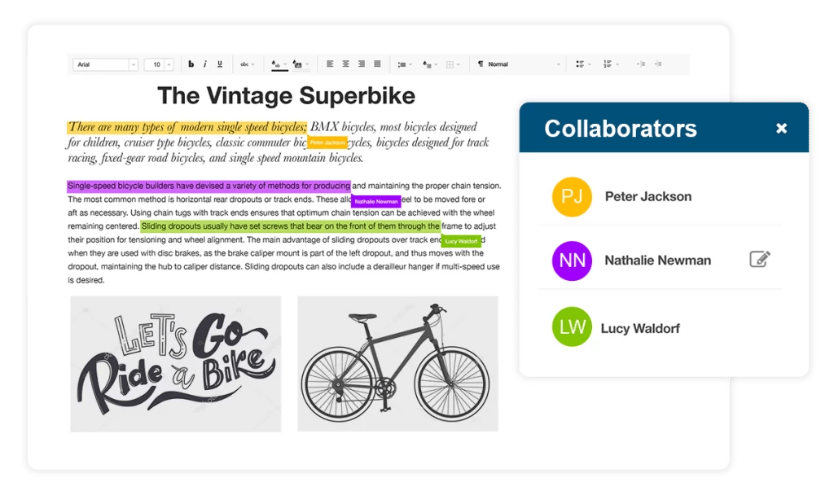This screenshot has height=504, width=834.
Task: Center align the text
Action: click(345, 64)
